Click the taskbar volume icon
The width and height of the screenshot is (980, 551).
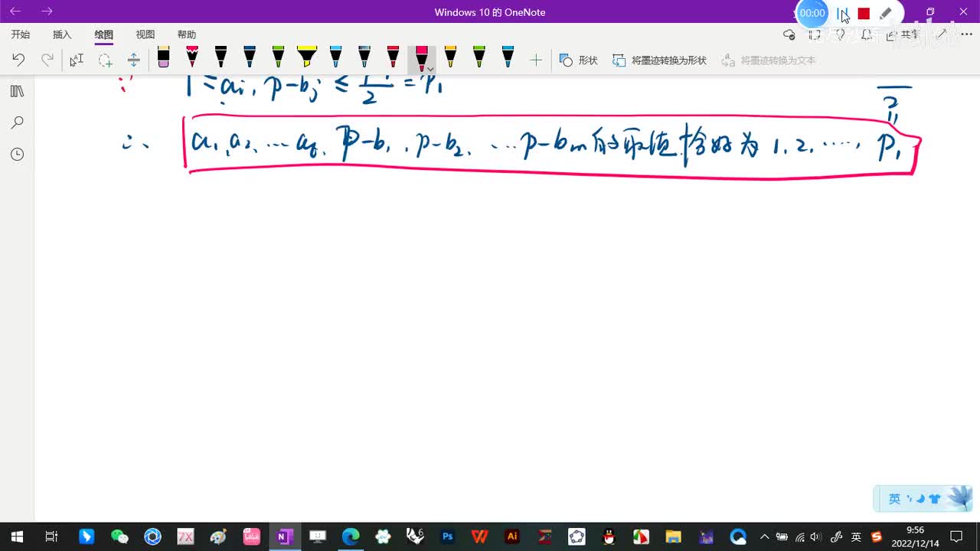click(815, 536)
